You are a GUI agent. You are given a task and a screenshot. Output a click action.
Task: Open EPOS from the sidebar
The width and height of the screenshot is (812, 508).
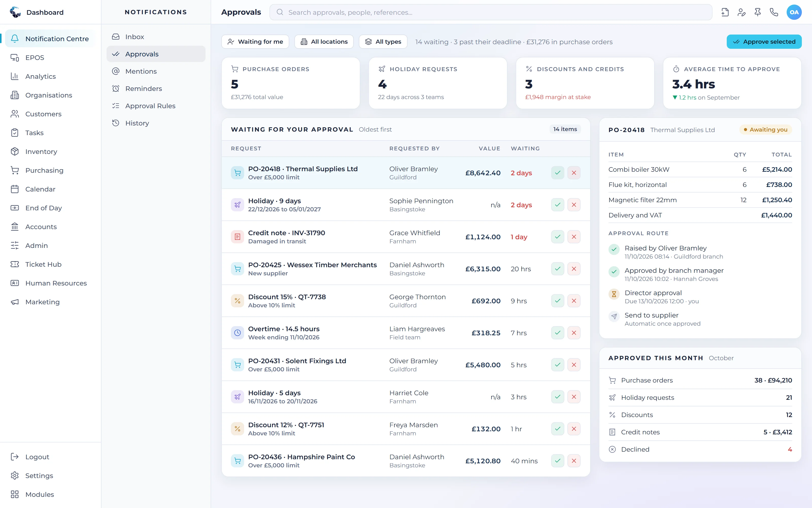click(x=50, y=57)
